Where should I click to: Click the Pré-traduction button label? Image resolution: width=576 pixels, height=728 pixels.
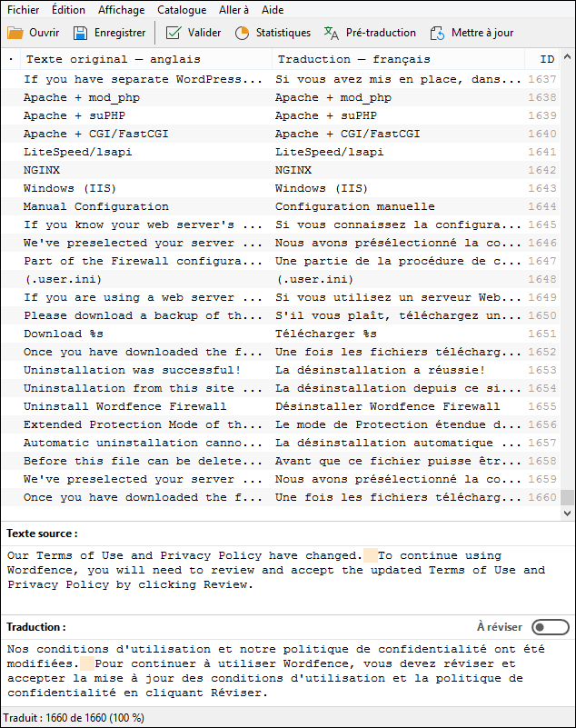tap(381, 33)
